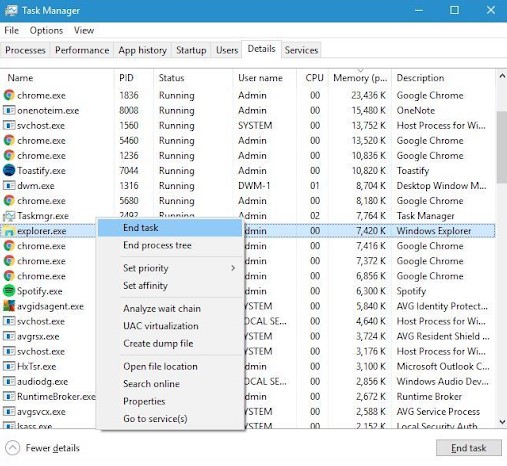Click the onenoteim.exe process icon
Screen dimensions: 507x466
pos(9,110)
